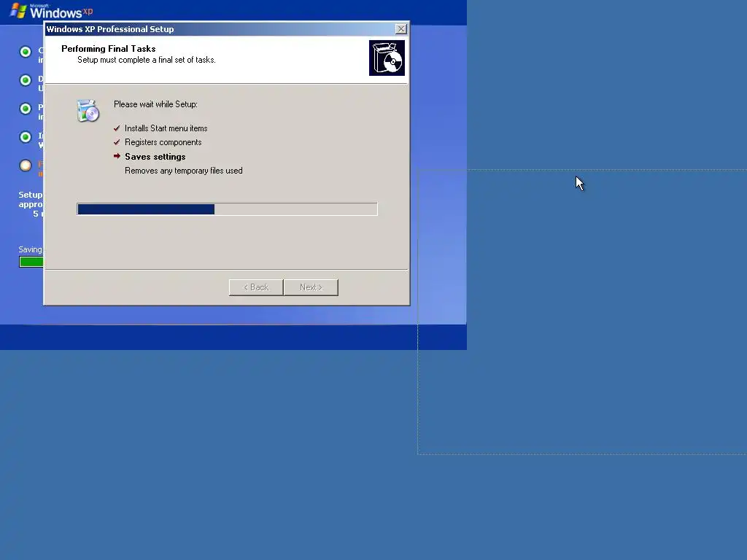
Task: Select the orange current step indicator in sidebar
Action: 26,166
